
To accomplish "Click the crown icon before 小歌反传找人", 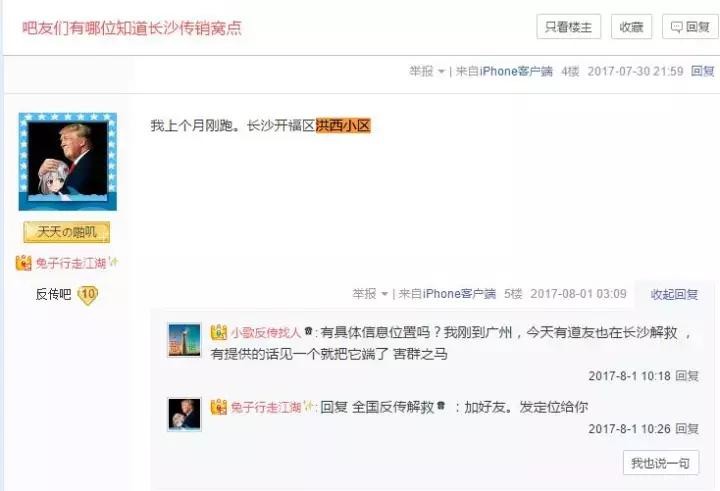I will (x=219, y=332).
